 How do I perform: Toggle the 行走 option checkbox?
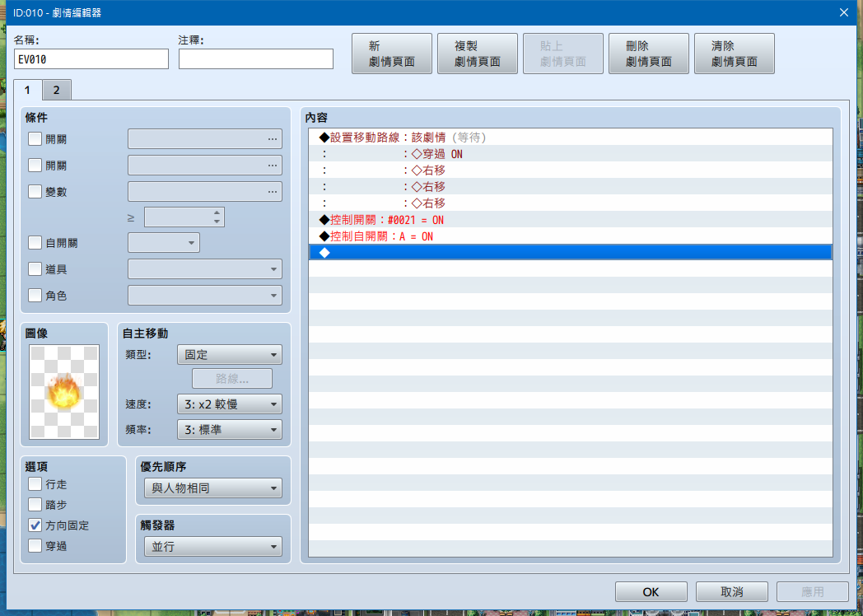pos(35,484)
